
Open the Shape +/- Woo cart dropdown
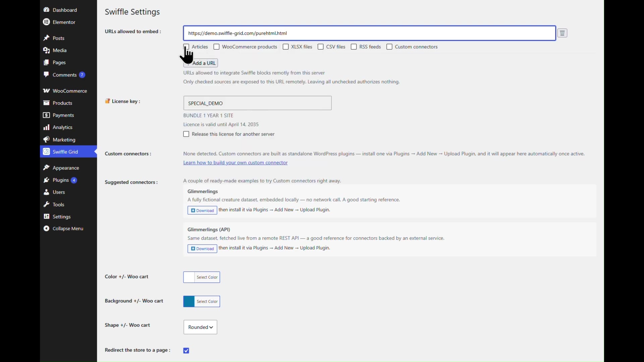[x=201, y=327]
